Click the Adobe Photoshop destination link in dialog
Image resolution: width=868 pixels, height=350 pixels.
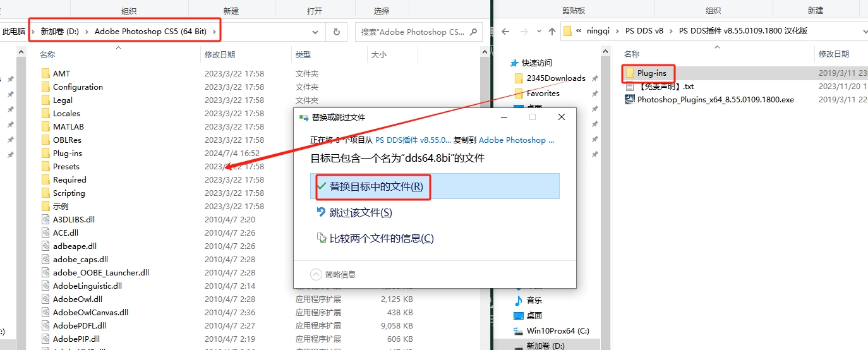click(x=516, y=140)
